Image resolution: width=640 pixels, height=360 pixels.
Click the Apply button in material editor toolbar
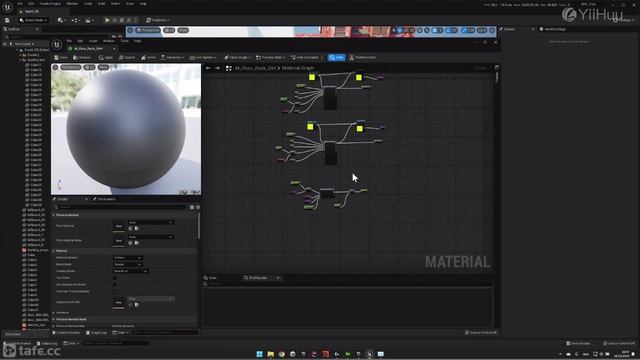[x=105, y=58]
